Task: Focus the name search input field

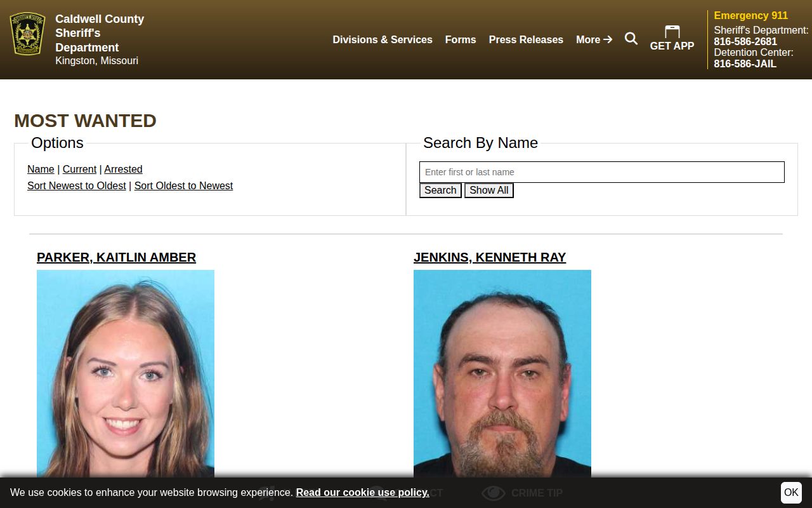Action: click(602, 172)
